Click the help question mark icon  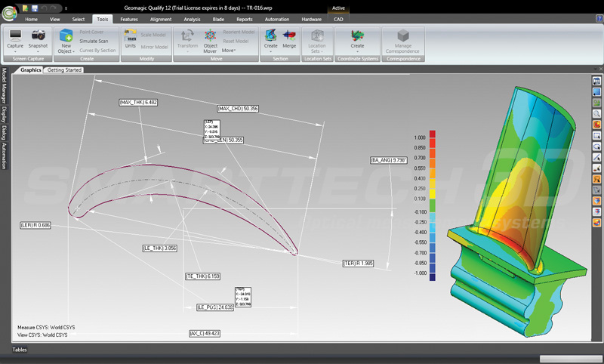click(x=599, y=18)
